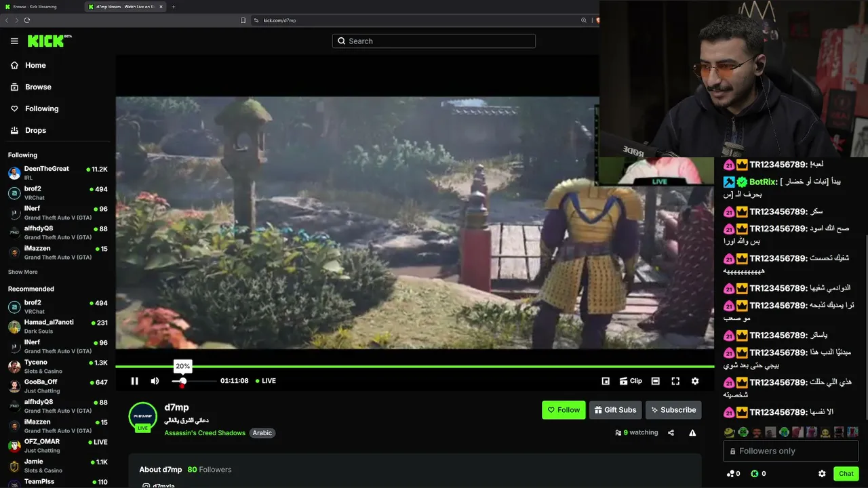The image size is (868, 488).
Task: Open chat settings gear icon
Action: [x=822, y=474]
